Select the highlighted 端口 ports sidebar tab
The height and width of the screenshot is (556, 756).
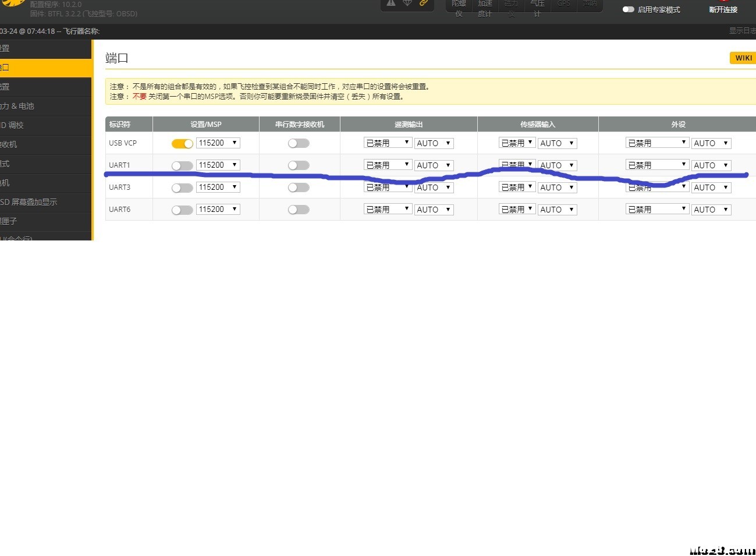coord(45,68)
